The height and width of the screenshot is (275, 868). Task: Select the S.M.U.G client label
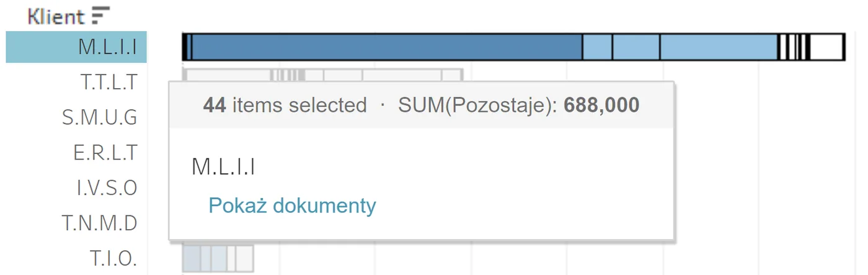point(100,117)
